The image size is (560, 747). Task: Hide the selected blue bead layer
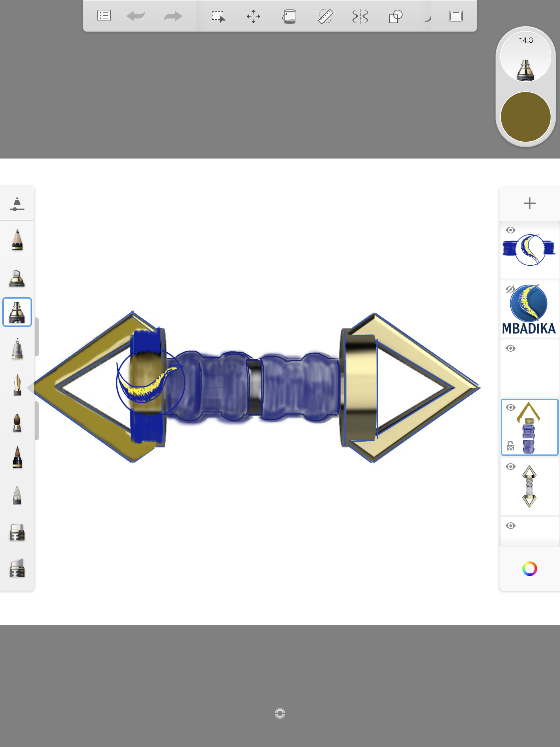[511, 407]
